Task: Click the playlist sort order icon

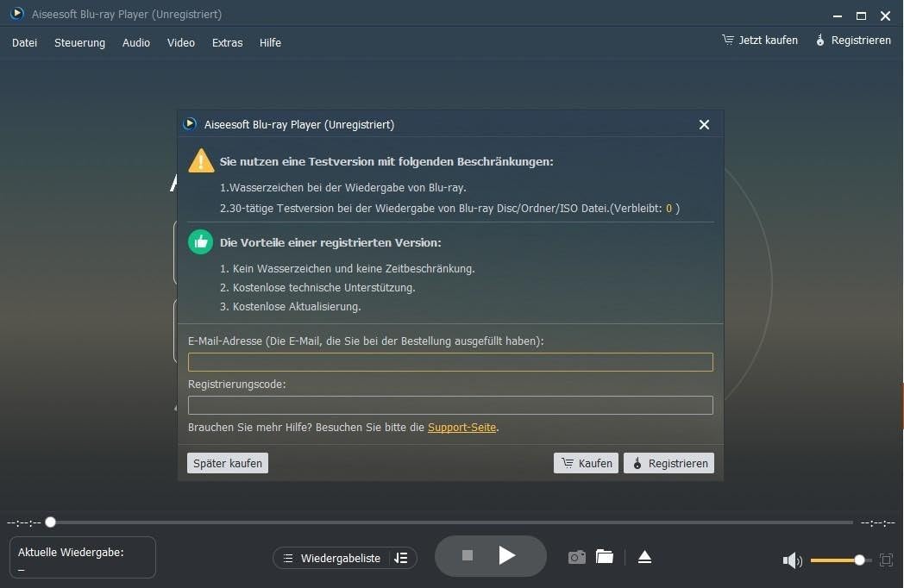Action: tap(401, 558)
